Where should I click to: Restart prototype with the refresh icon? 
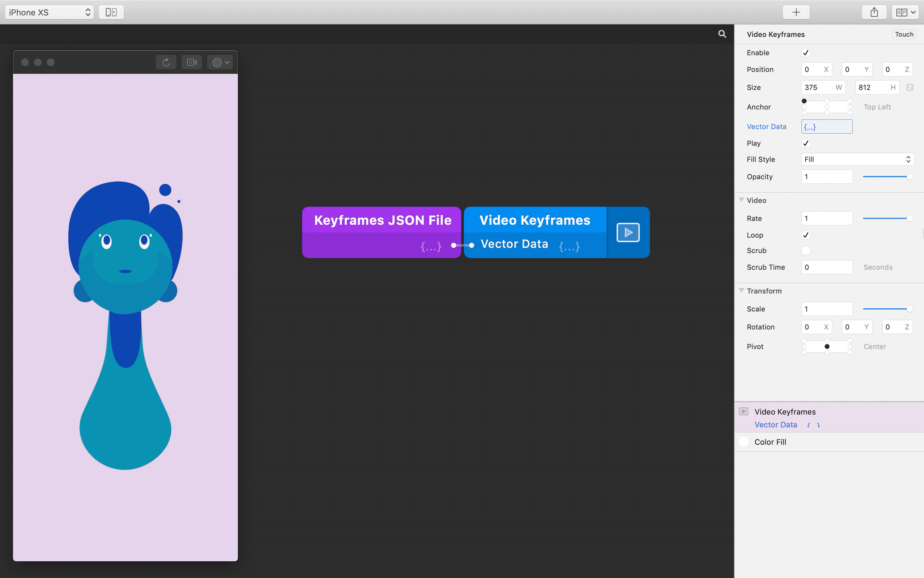(166, 62)
